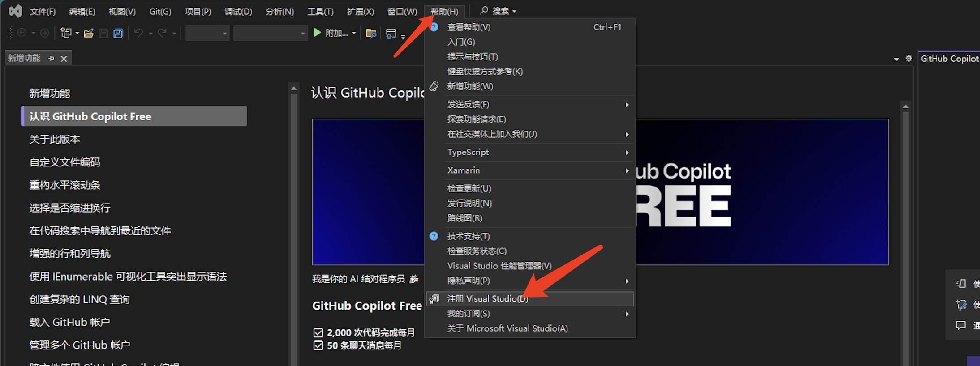The width and height of the screenshot is (980, 366).
Task: Toggle the 50 条聊天消息每月 checkbox
Action: [x=318, y=345]
